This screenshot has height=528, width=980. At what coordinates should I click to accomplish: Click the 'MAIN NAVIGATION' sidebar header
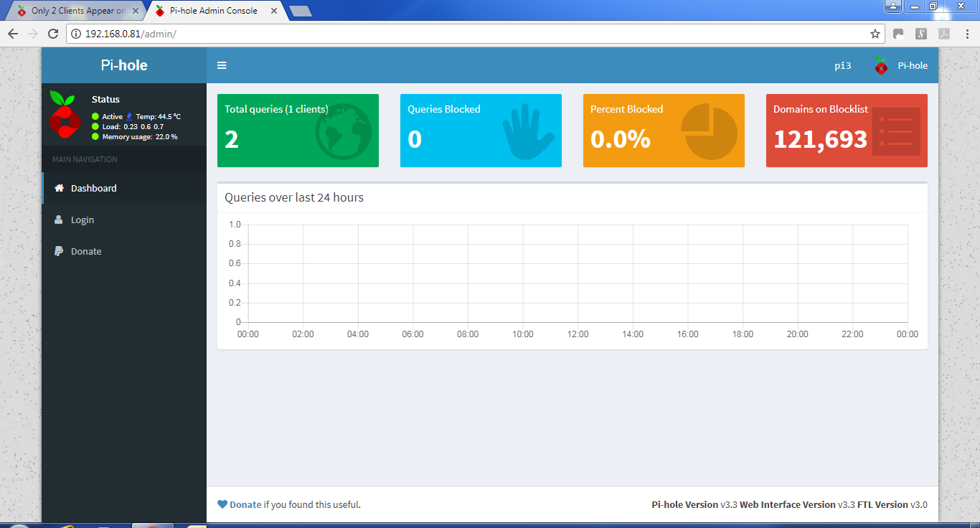point(85,159)
